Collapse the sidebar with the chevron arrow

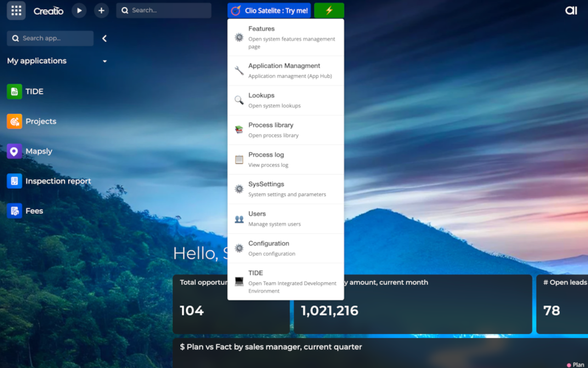tap(104, 39)
